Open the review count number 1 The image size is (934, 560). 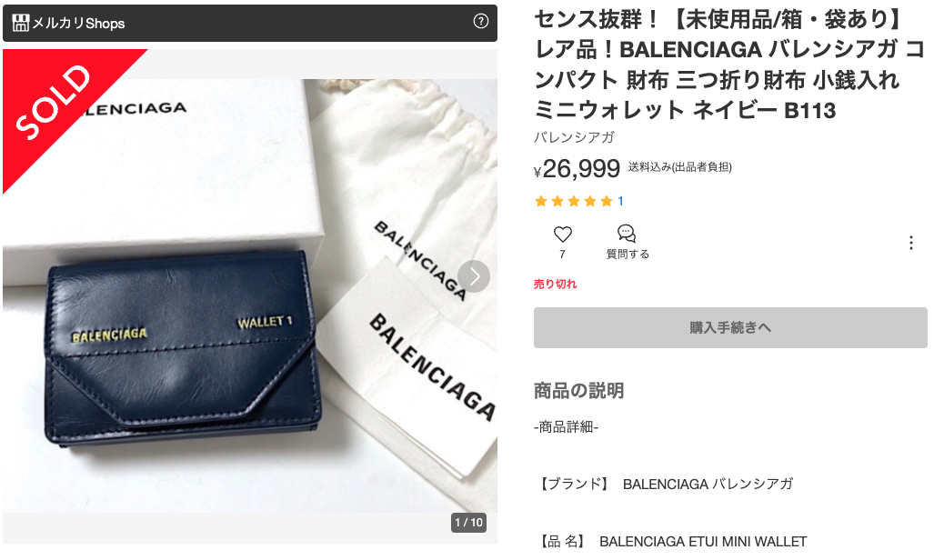tap(620, 201)
